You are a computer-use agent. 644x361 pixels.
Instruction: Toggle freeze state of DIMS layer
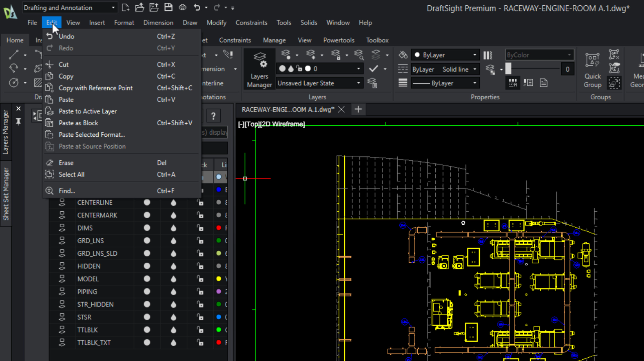173,228
